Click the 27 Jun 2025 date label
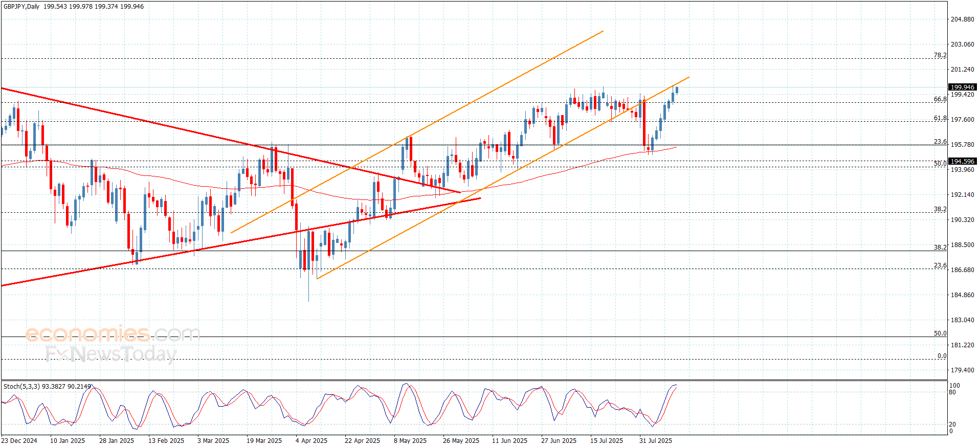The image size is (980, 447). tap(559, 441)
